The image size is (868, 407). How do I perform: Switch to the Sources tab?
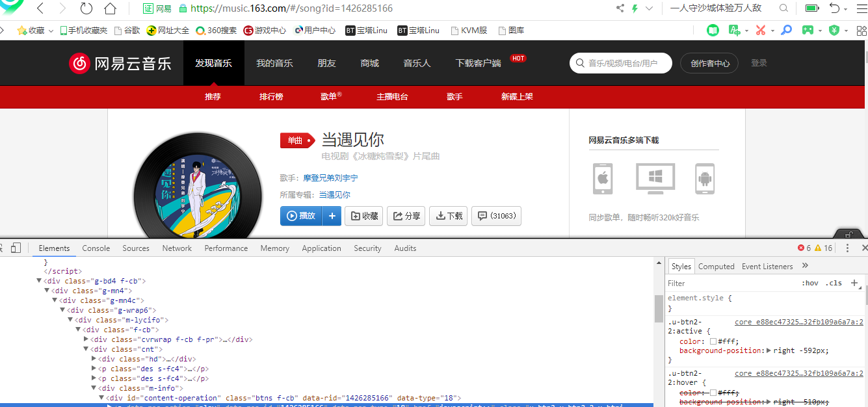tap(136, 248)
